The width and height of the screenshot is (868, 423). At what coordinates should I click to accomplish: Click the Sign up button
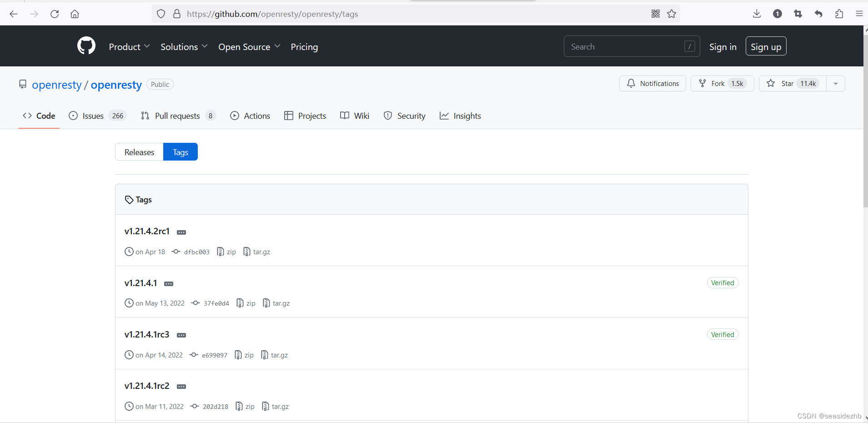point(766,46)
